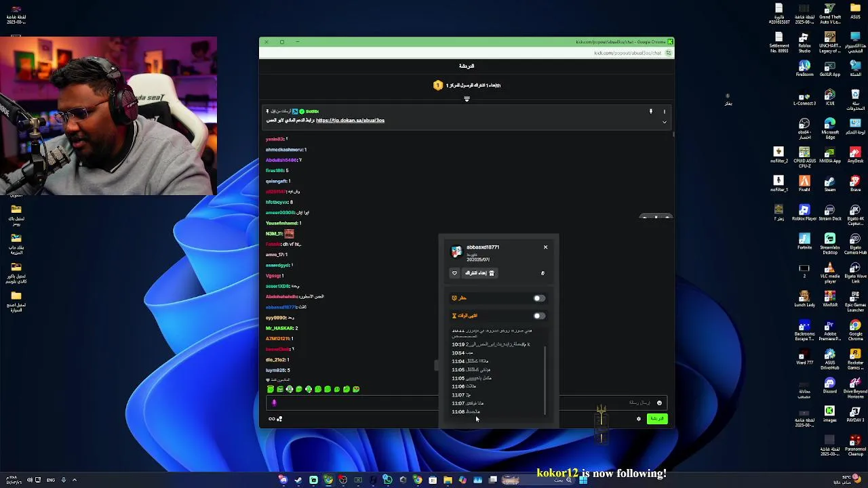This screenshot has height=488, width=868.
Task: Open the tip.dokan.sa/abual3os link in pinned message
Action: click(x=350, y=121)
